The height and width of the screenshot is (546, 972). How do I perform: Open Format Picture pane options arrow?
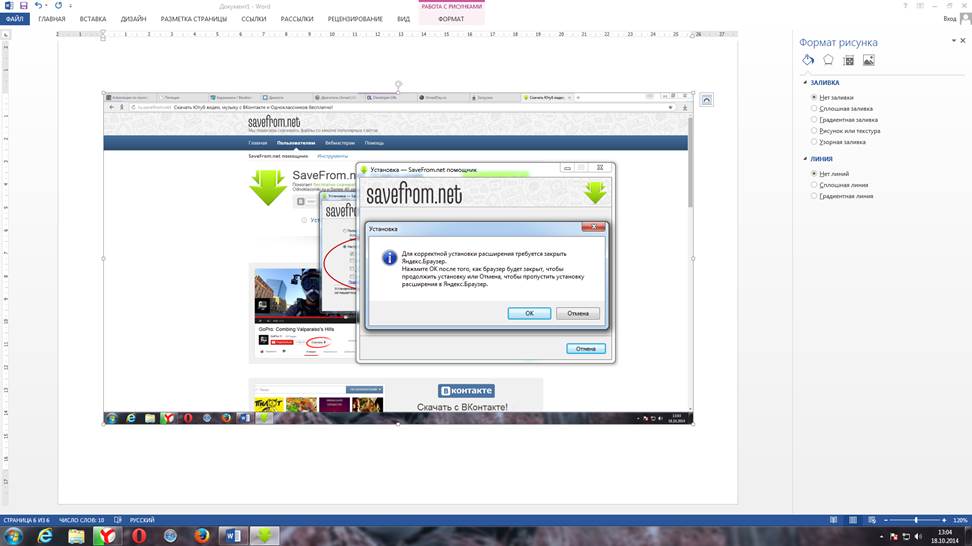tap(953, 41)
